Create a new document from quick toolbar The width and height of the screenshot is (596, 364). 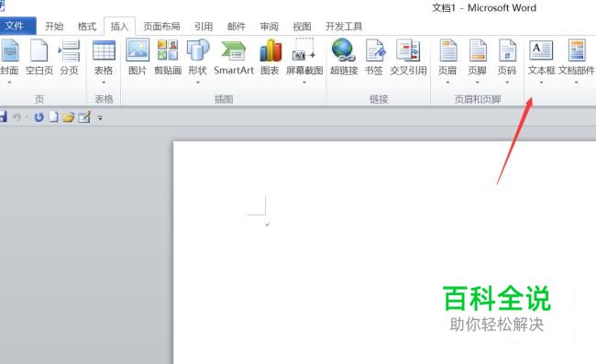point(53,117)
